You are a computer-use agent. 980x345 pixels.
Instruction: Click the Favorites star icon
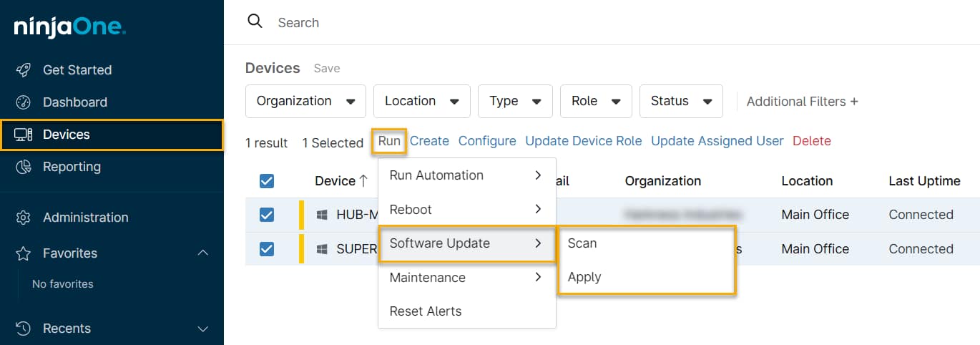point(24,253)
